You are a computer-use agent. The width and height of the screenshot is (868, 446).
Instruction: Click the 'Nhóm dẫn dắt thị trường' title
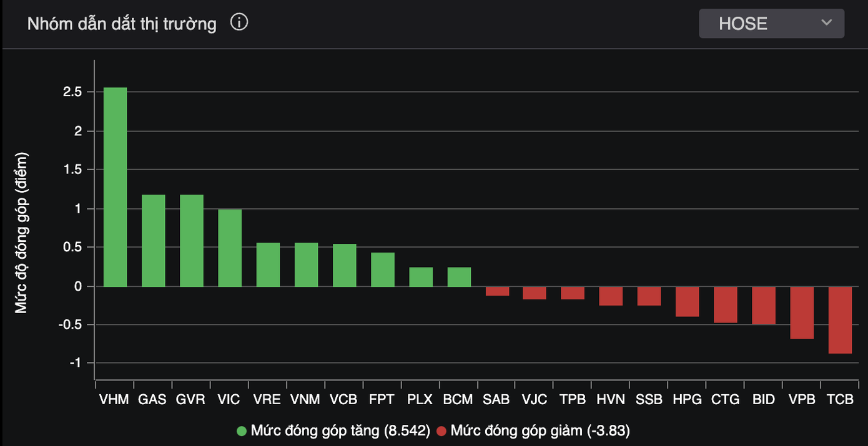click(122, 24)
